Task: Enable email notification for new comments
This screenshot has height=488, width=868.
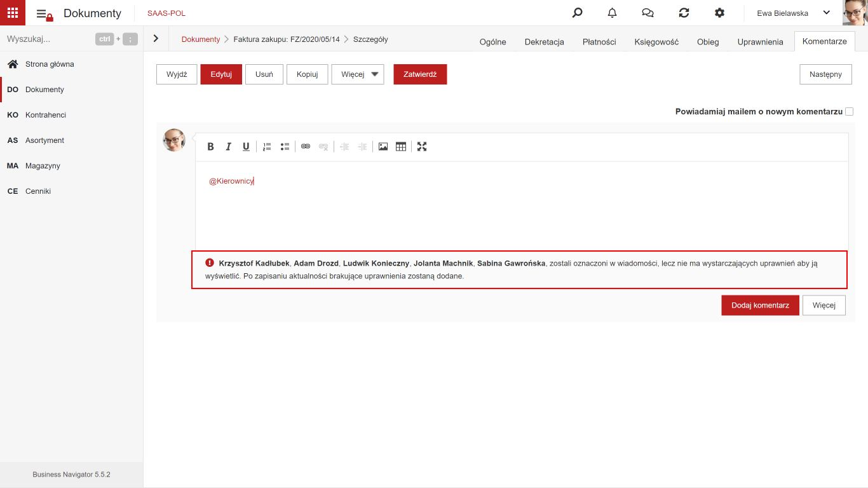Action: (x=850, y=111)
